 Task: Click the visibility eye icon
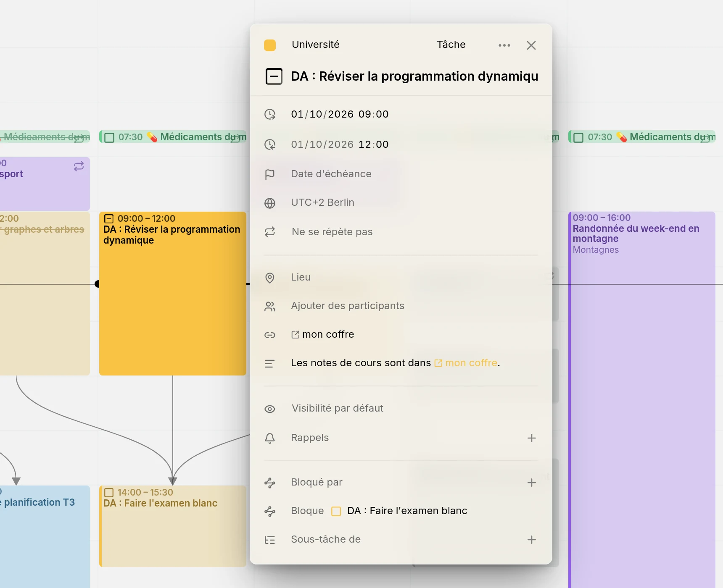pos(270,409)
